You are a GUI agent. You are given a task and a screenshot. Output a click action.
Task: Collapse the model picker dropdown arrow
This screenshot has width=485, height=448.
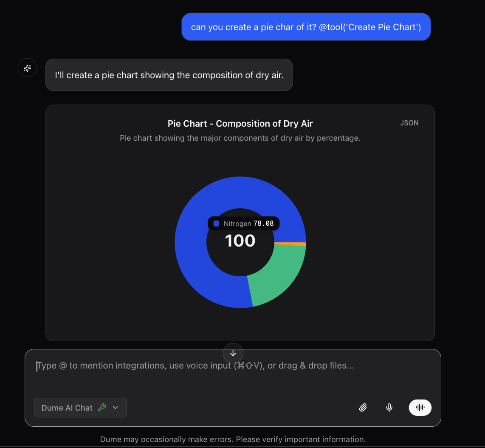[x=115, y=407]
